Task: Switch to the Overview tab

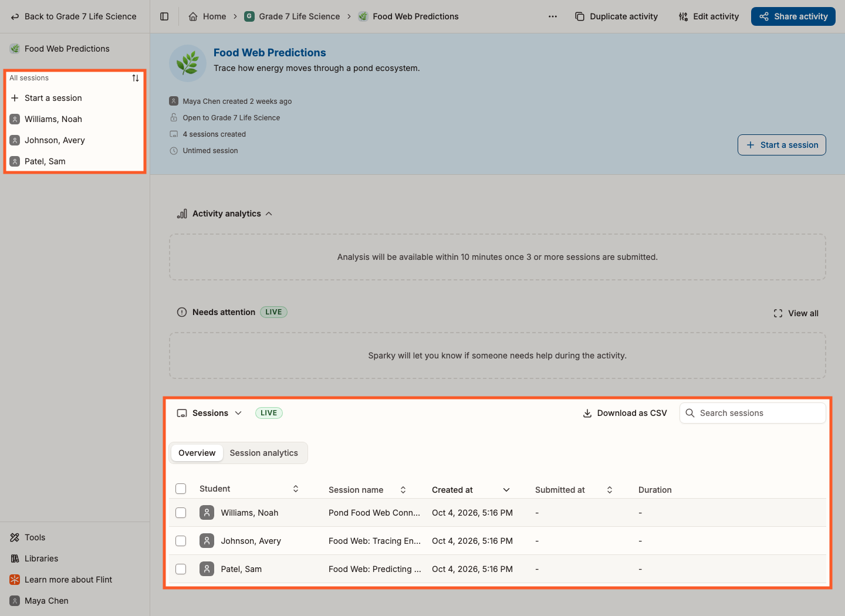Action: click(197, 453)
